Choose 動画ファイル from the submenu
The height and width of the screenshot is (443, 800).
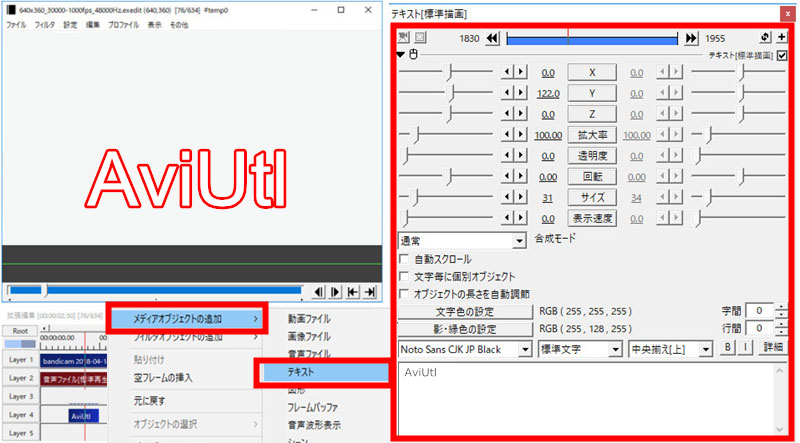(309, 319)
